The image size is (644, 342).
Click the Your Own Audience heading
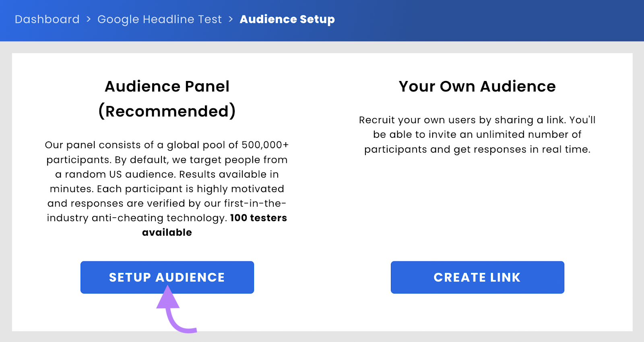477,86
